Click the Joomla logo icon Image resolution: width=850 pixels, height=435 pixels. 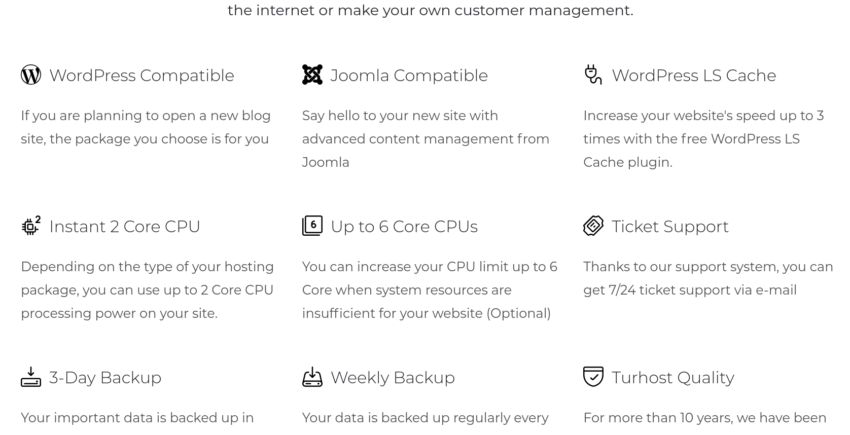pyautogui.click(x=312, y=75)
